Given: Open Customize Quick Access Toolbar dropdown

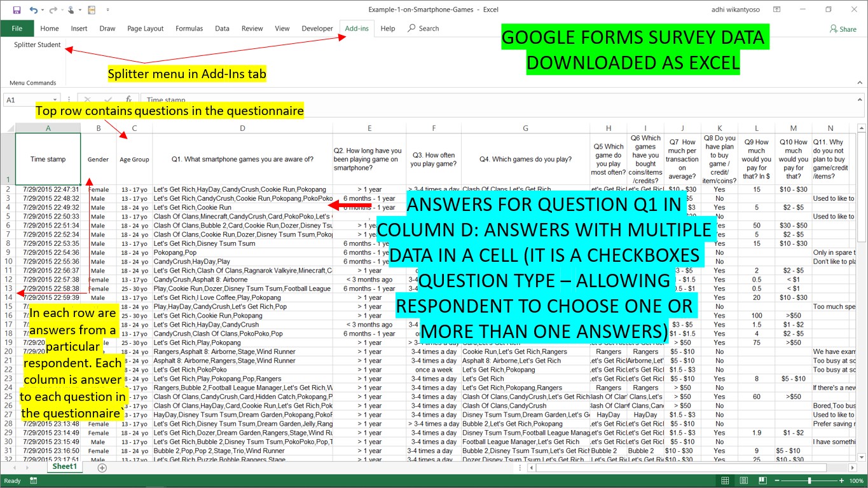Looking at the screenshot, I should tap(107, 11).
